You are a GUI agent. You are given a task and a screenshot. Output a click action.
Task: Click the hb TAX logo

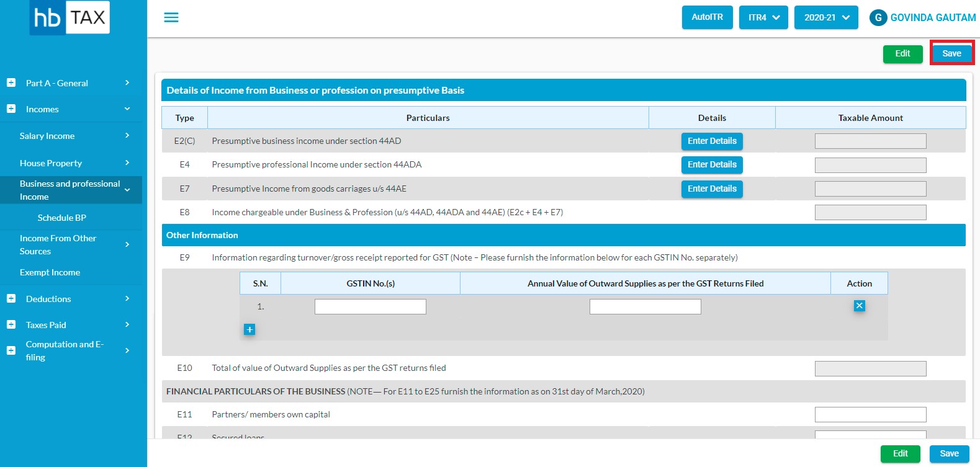(x=70, y=17)
